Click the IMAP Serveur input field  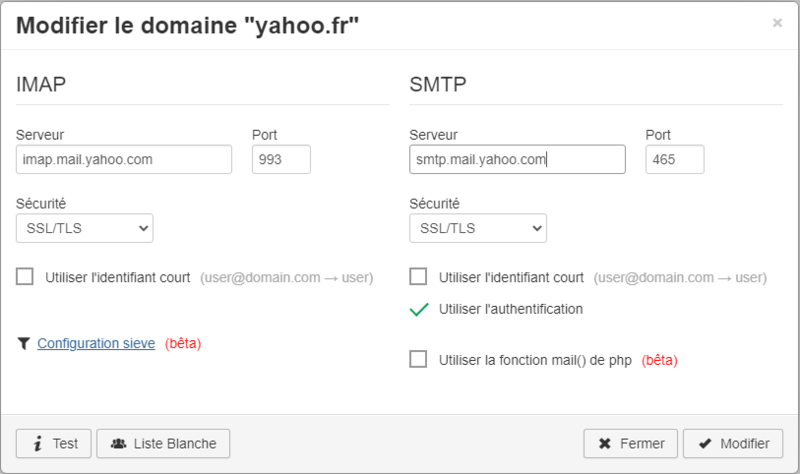[124, 159]
